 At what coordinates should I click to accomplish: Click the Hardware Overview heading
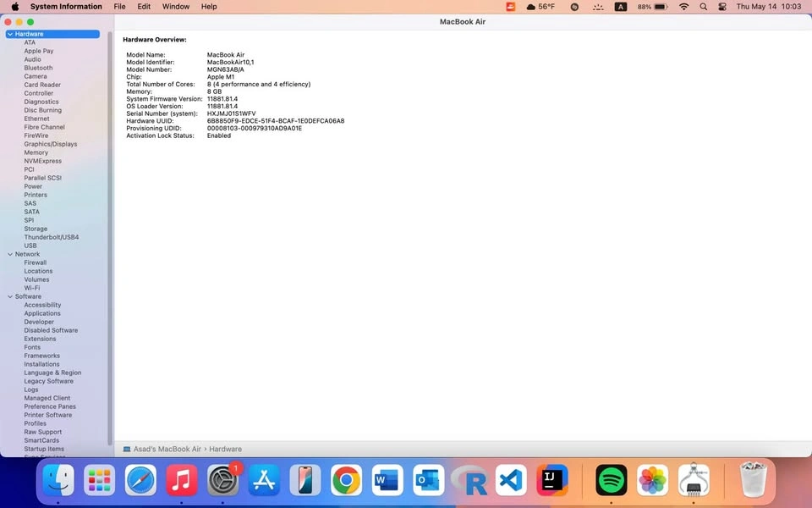click(x=154, y=40)
